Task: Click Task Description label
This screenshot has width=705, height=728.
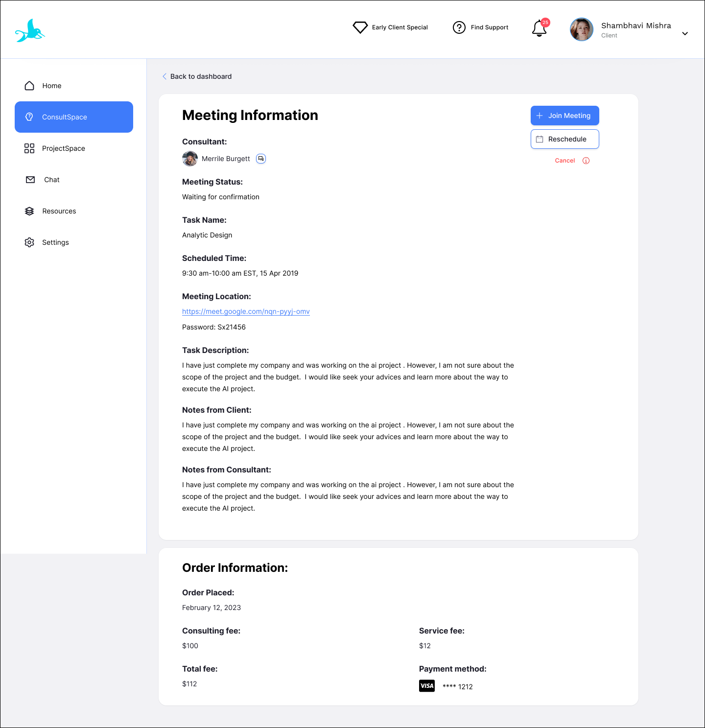Action: pyautogui.click(x=215, y=351)
